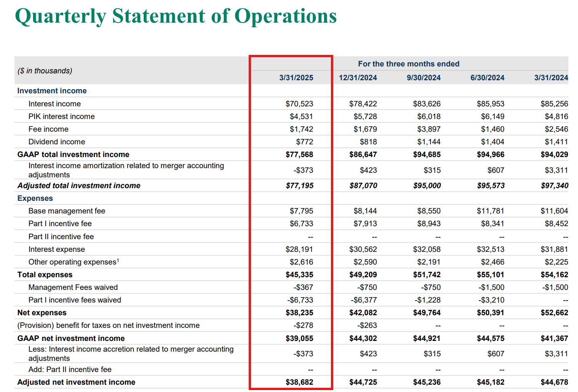Select the 12/31/2024 column header
Viewport: 578px width, 392px height.
tap(358, 78)
